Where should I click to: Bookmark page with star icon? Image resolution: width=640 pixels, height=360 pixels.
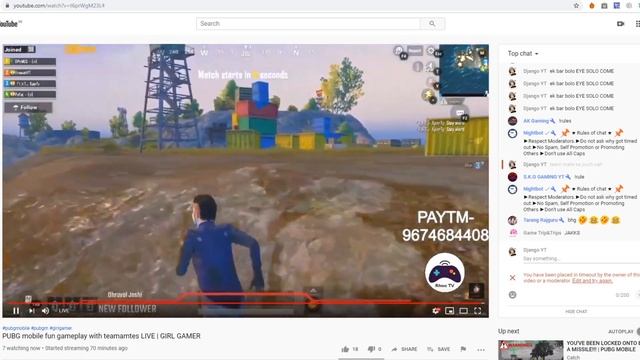tap(576, 6)
